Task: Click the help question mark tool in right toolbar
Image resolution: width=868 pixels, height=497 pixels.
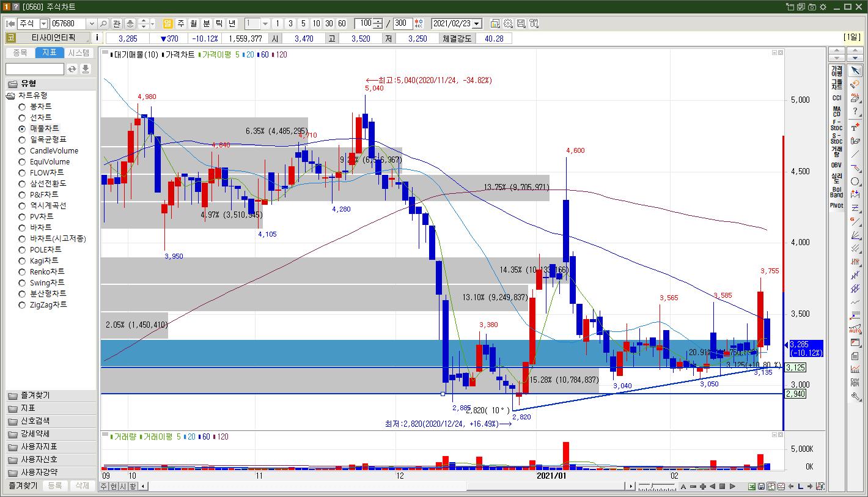Action: click(x=855, y=111)
